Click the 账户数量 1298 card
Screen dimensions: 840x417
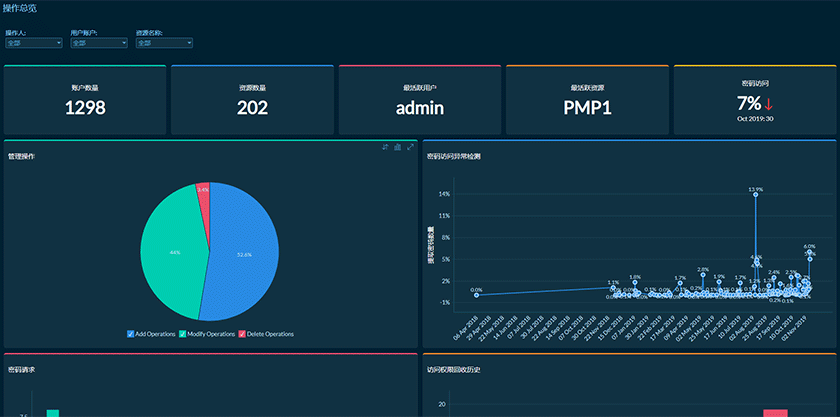tap(85, 100)
